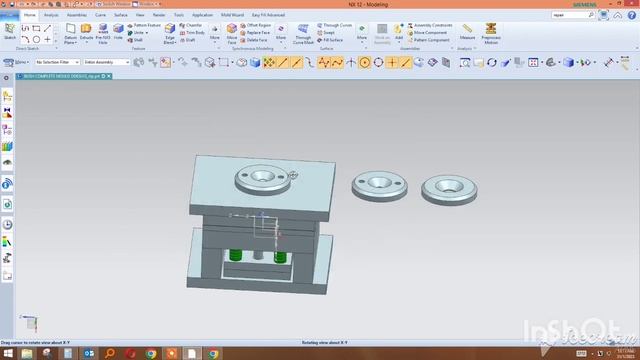Pick the sketch Circle tool
Screen dimensions: 640x360
36,40
